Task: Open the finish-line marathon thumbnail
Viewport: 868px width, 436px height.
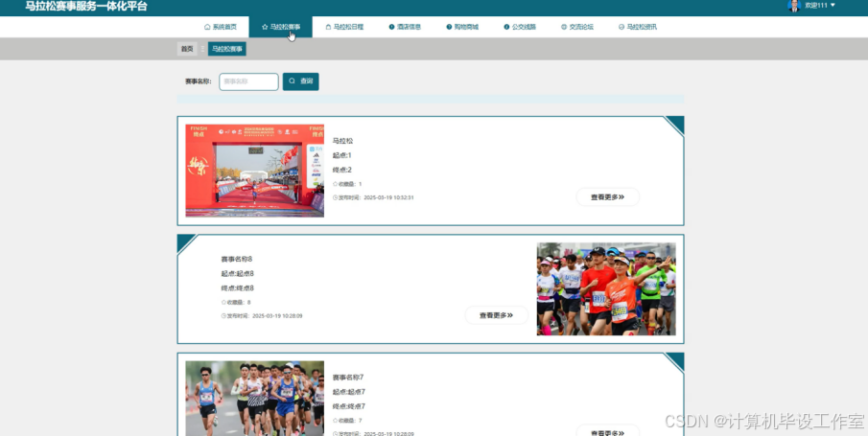Action: (254, 171)
